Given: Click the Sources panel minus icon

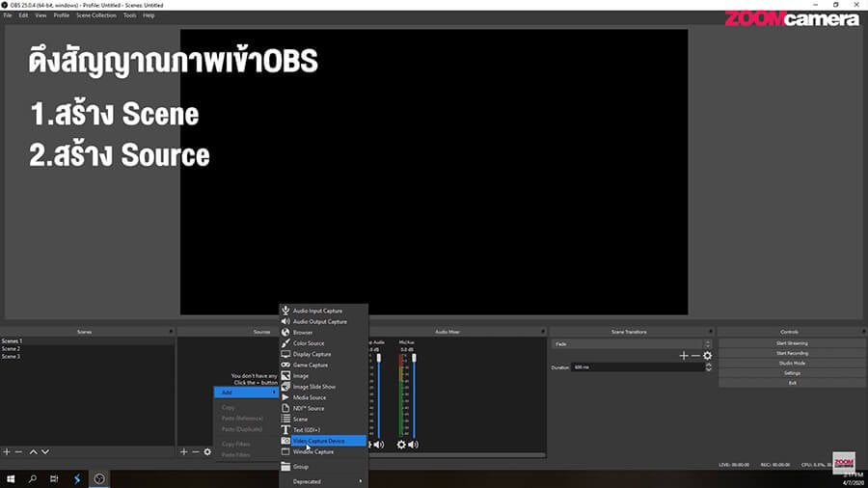Looking at the screenshot, I should pos(196,452).
